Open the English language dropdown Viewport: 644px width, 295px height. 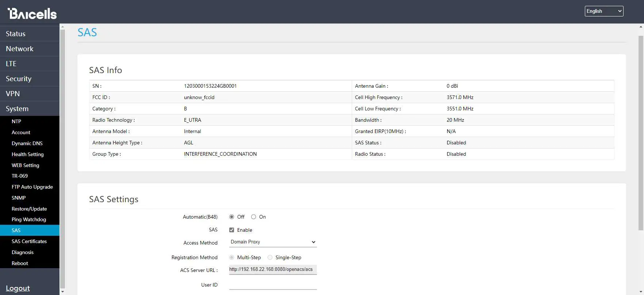tap(603, 11)
